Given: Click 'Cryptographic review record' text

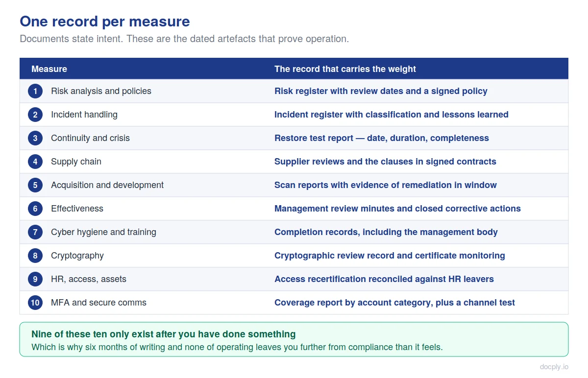Looking at the screenshot, I should point(390,256).
